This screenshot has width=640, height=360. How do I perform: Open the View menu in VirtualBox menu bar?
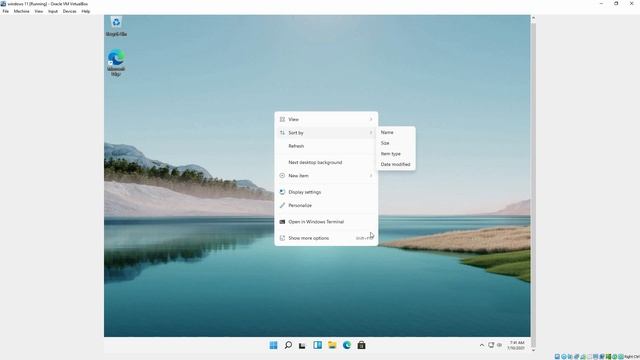tap(39, 11)
